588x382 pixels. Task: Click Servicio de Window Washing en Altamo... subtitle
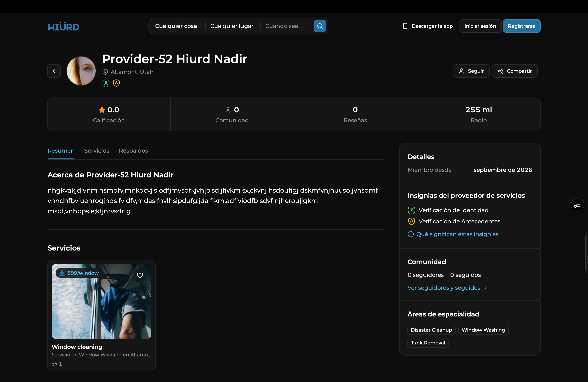(x=101, y=355)
